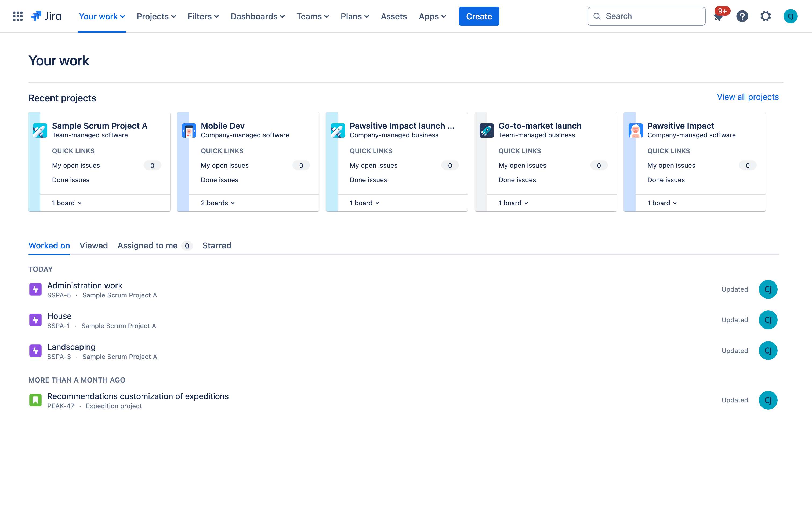The image size is (812, 507).
Task: Toggle Filters dropdown menu
Action: [x=203, y=16]
